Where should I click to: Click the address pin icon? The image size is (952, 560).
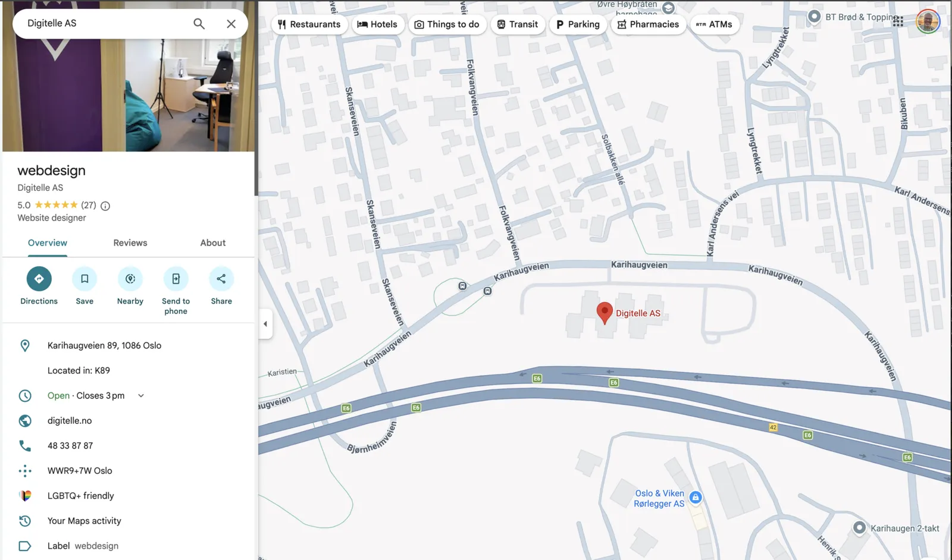(25, 345)
